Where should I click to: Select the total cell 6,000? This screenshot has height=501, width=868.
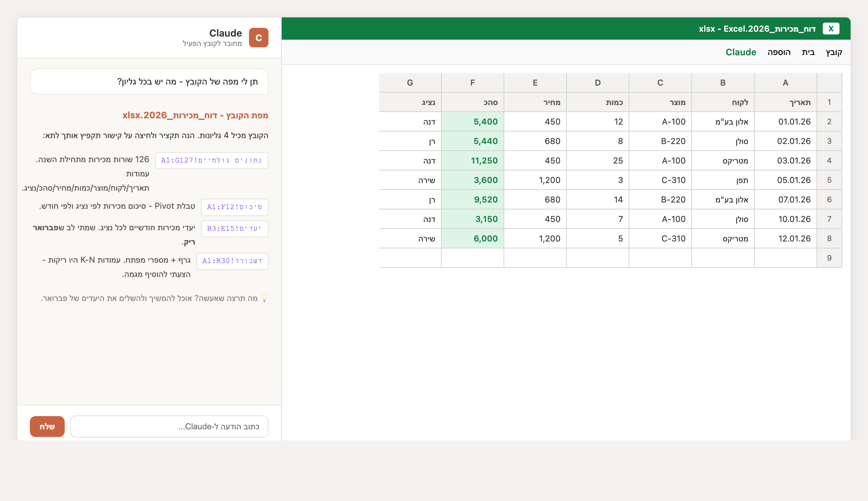click(x=472, y=238)
